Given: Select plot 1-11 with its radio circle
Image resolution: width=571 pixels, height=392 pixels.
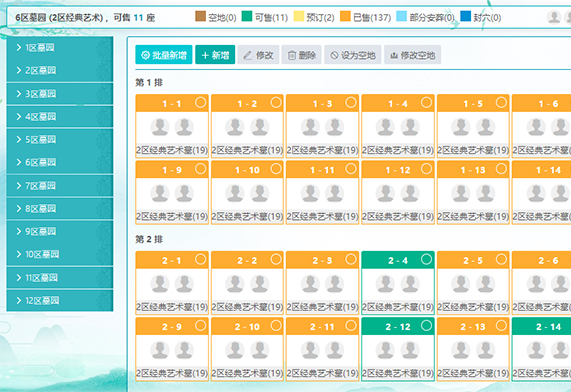Looking at the screenshot, I should click(351, 169).
